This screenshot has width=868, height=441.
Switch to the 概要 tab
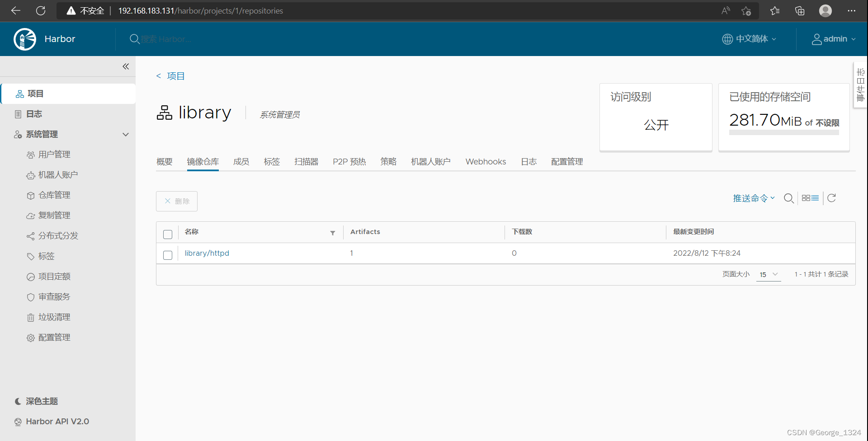click(165, 162)
